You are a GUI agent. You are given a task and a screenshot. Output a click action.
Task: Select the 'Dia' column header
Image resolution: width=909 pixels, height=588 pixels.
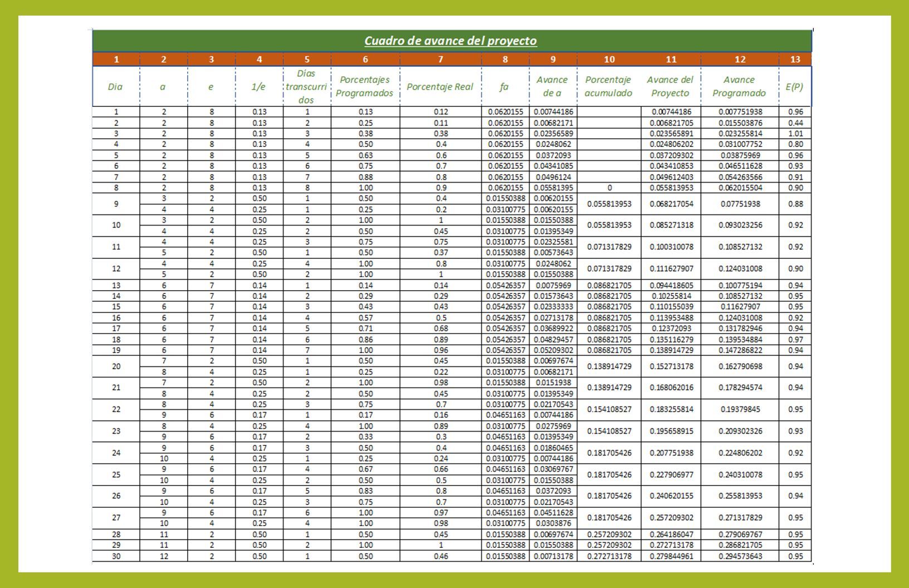(115, 86)
